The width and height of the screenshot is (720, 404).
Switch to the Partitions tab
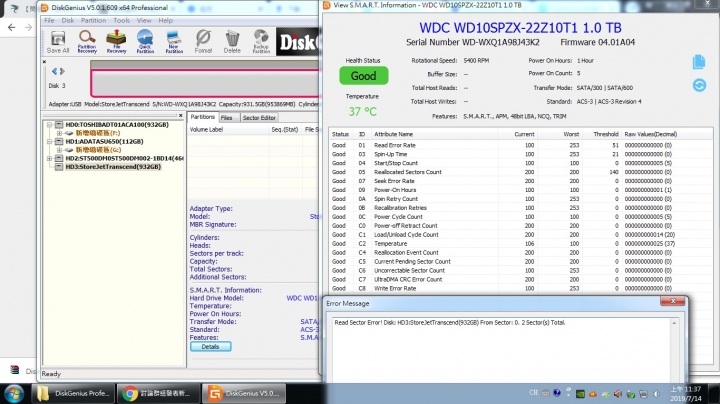[x=202, y=117]
